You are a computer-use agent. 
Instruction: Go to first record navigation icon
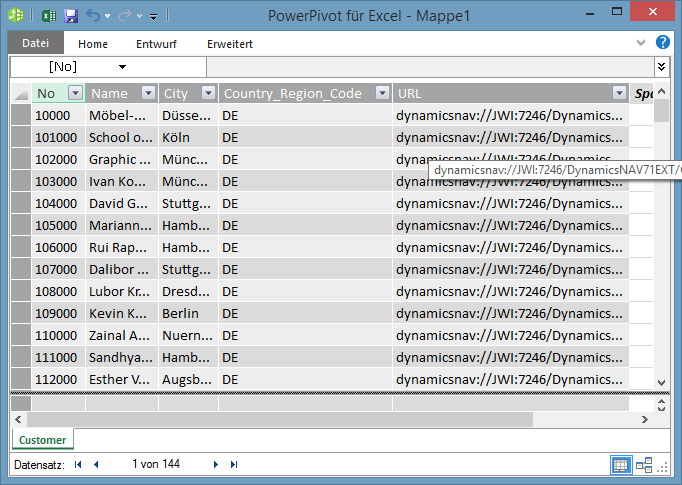78,465
